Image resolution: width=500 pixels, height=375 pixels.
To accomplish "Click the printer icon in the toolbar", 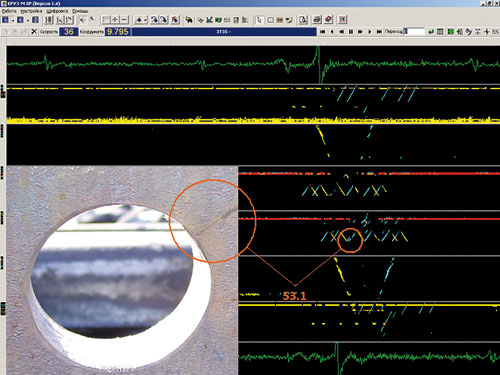I will point(317,20).
